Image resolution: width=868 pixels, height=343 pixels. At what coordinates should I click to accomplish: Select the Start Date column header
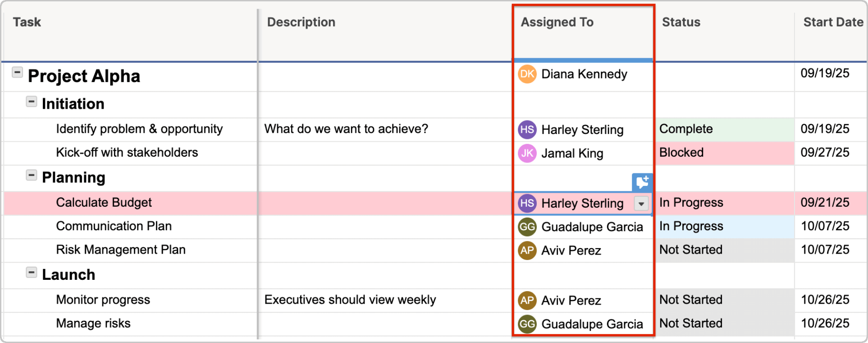tap(833, 22)
